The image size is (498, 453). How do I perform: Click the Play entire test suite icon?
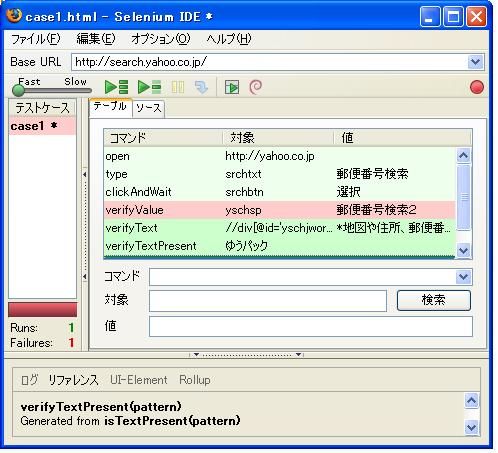(116, 87)
